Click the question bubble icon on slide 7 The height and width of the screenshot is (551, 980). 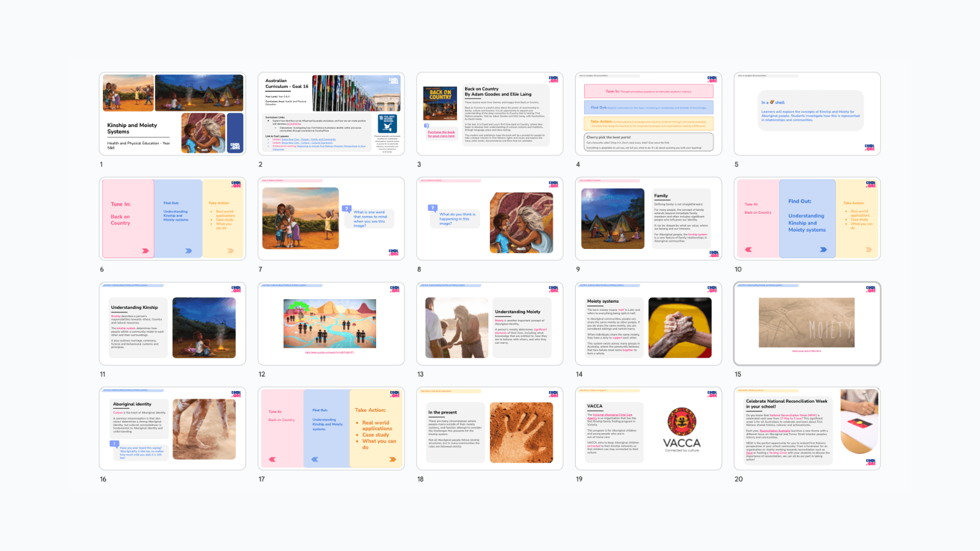pos(347,209)
